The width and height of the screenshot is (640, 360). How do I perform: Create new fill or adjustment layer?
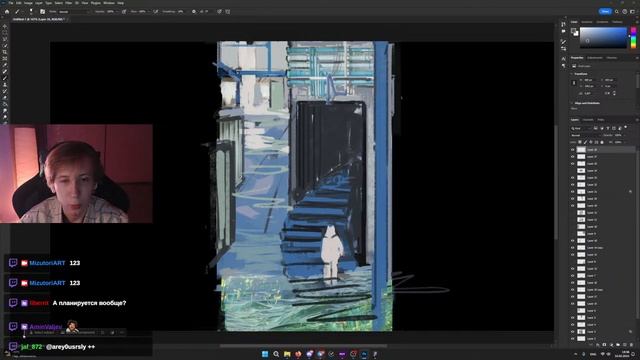coord(611,344)
